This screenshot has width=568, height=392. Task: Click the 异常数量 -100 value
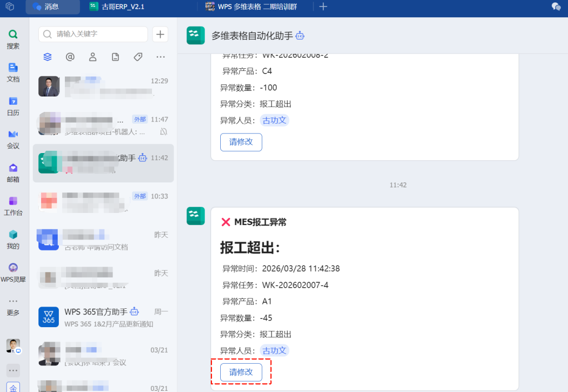click(x=268, y=88)
